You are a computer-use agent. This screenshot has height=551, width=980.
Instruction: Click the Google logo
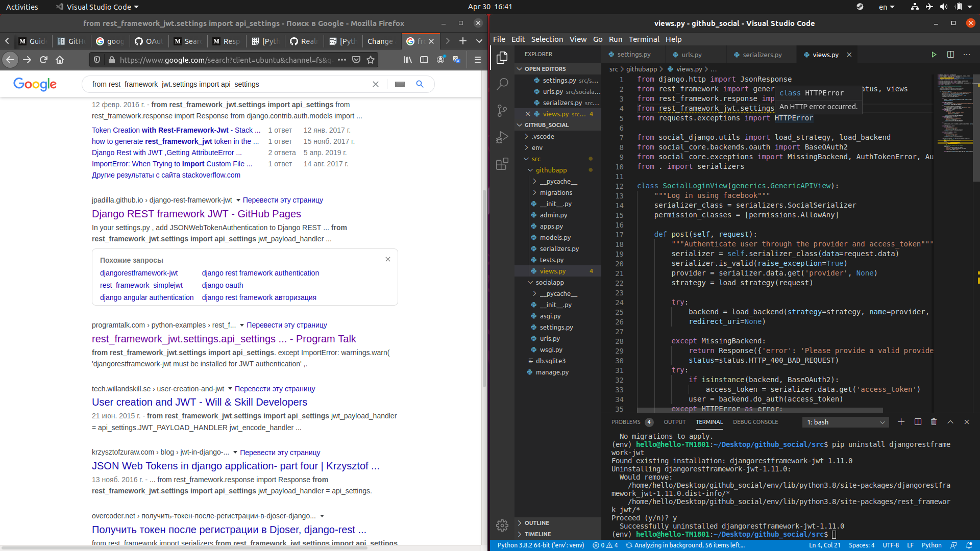click(x=35, y=84)
